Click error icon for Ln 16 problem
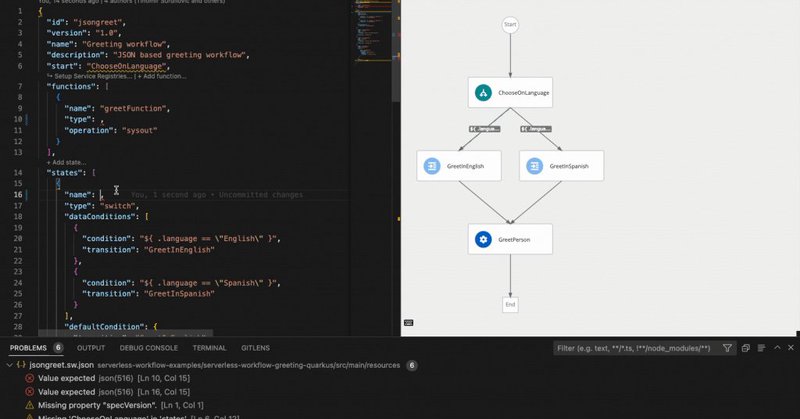800x419 pixels. [x=30, y=392]
